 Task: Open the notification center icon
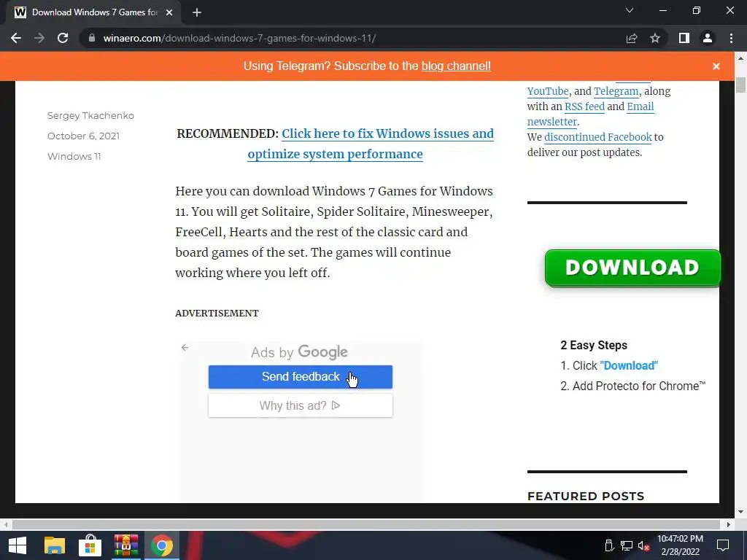pos(723,545)
